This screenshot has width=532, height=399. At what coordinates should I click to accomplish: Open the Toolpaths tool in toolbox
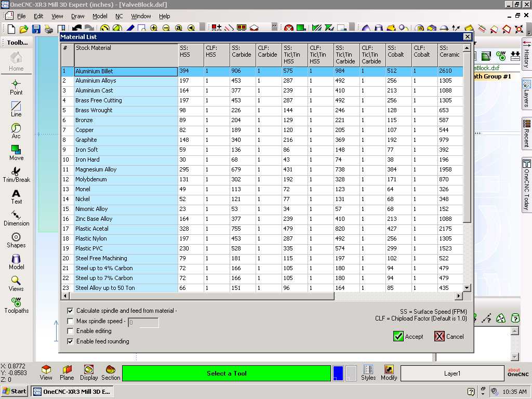(x=16, y=305)
